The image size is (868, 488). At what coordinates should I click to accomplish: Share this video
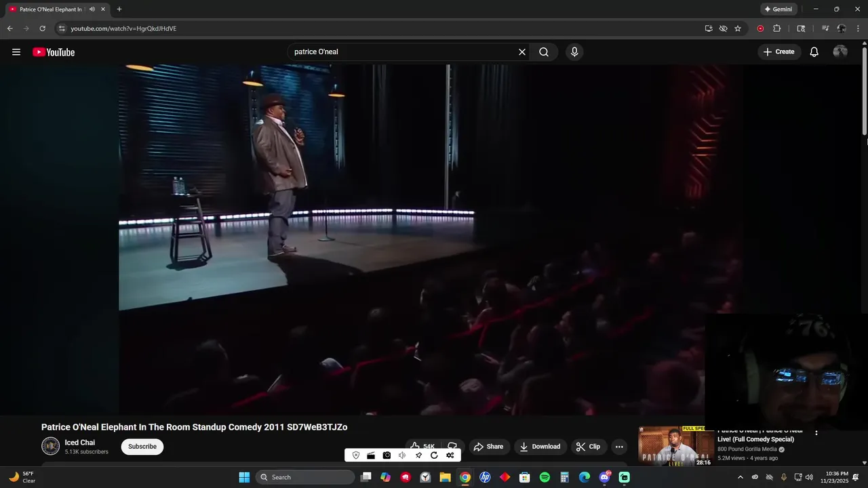(488, 447)
